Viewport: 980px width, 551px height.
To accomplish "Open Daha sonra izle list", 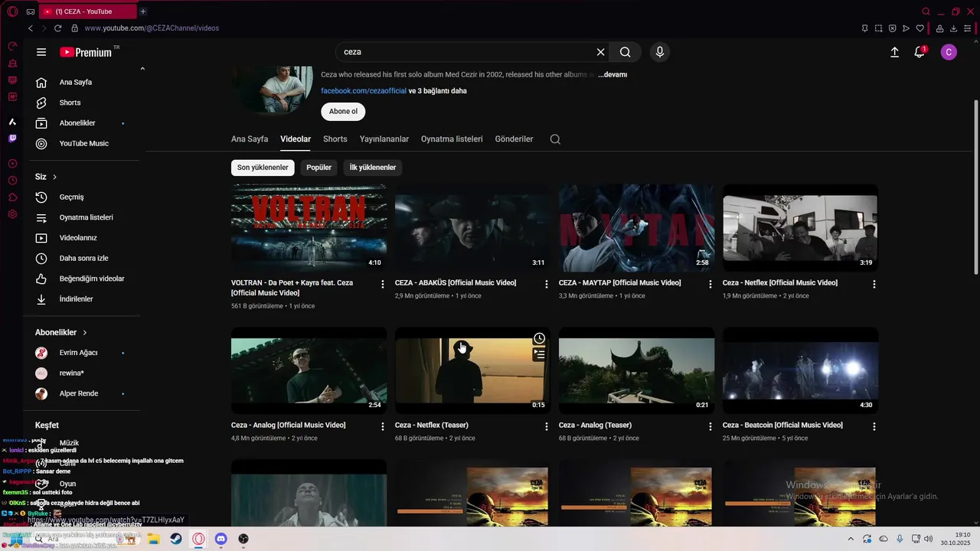I will (84, 258).
